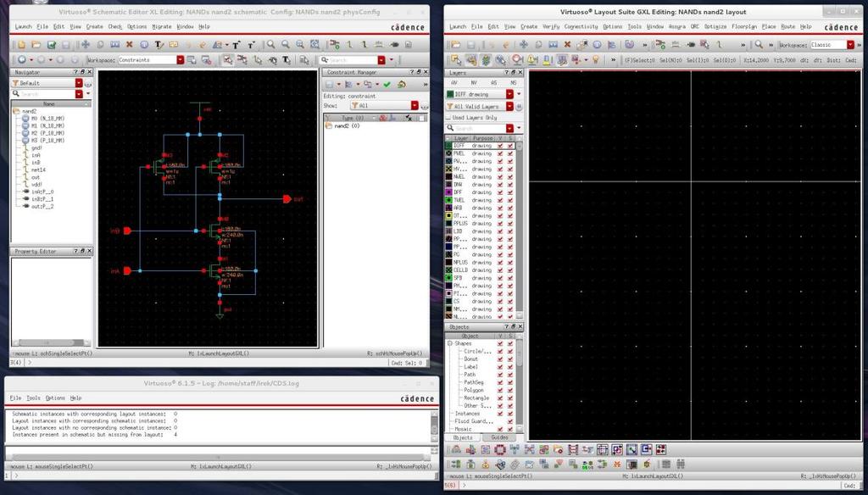Open Check menu in Schematic Editor

[x=115, y=26]
